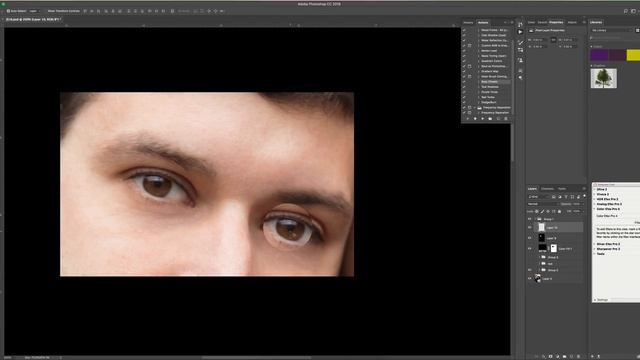Viewport: 640px width, 360px height.
Task: Open the Properties tab
Action: [x=556, y=22]
